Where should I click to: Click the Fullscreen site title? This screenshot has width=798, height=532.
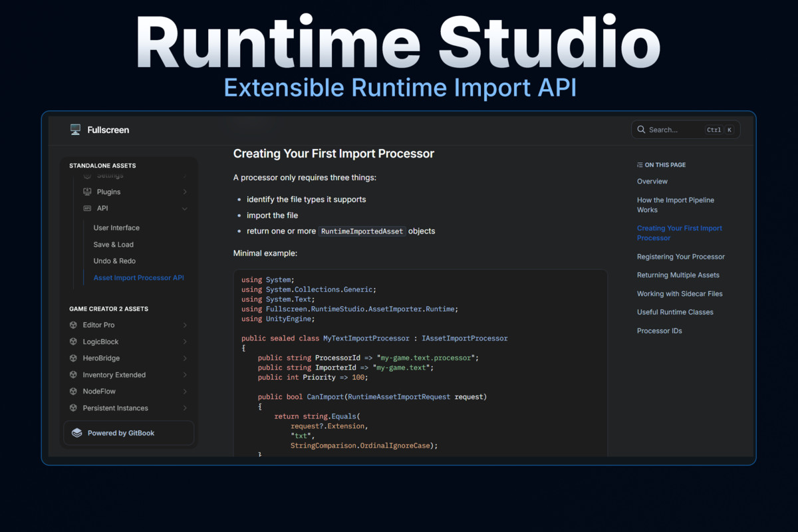click(108, 130)
